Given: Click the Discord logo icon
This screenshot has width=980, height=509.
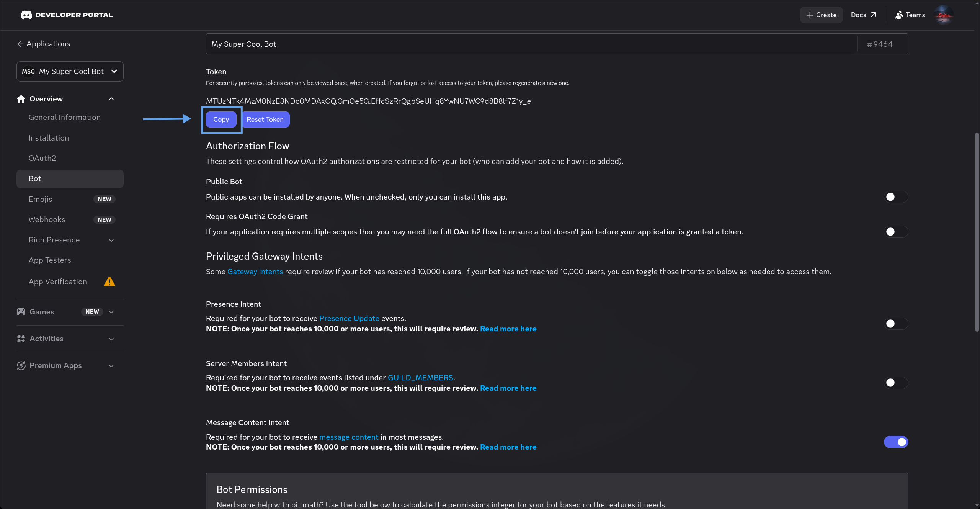Looking at the screenshot, I should point(26,15).
